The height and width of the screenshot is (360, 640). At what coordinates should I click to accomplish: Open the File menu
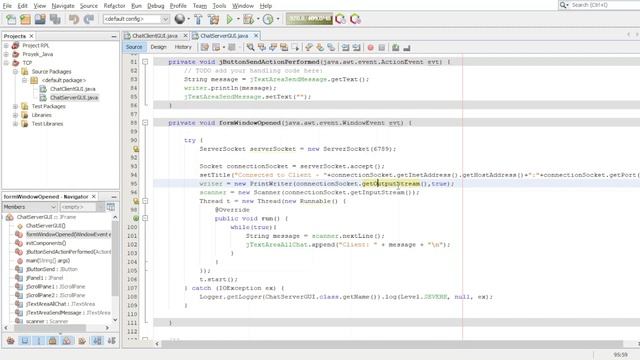click(7, 6)
